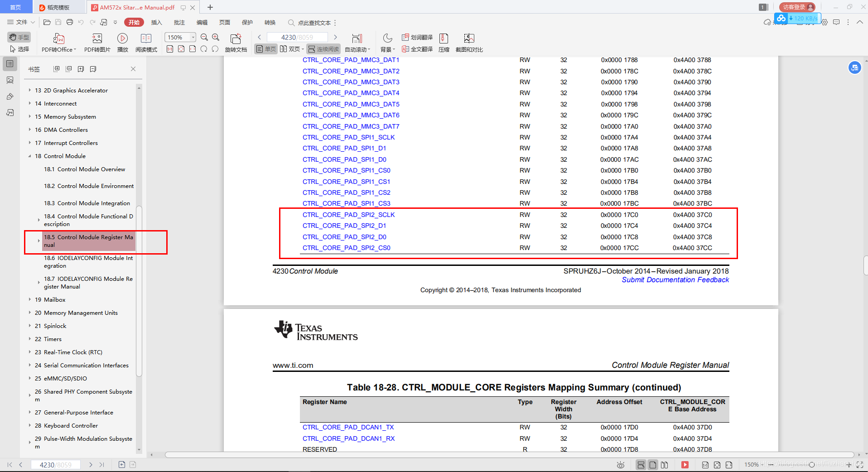Open the bookmarks panel sidebar icon
The image size is (868, 472).
point(10,64)
